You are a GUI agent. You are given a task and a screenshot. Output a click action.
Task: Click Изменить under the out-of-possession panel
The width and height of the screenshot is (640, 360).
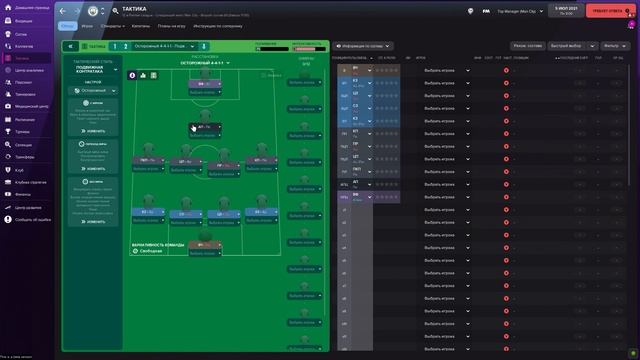coord(93,222)
